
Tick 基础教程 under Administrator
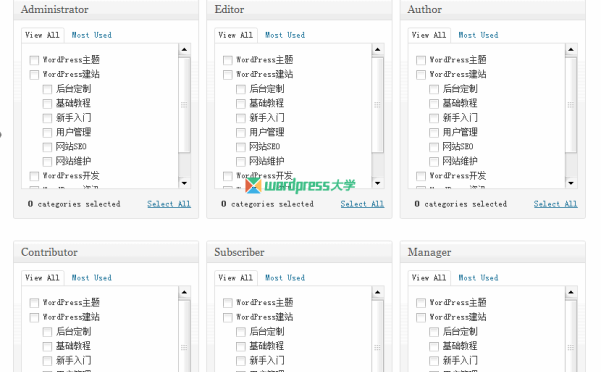47,104
